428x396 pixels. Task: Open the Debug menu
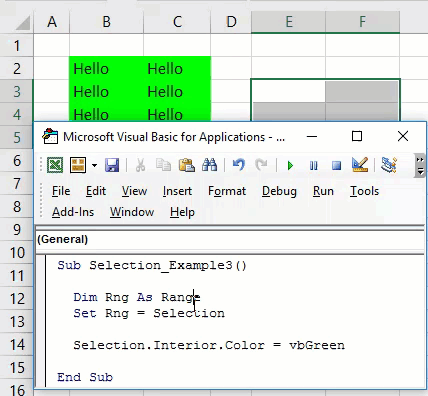click(279, 191)
